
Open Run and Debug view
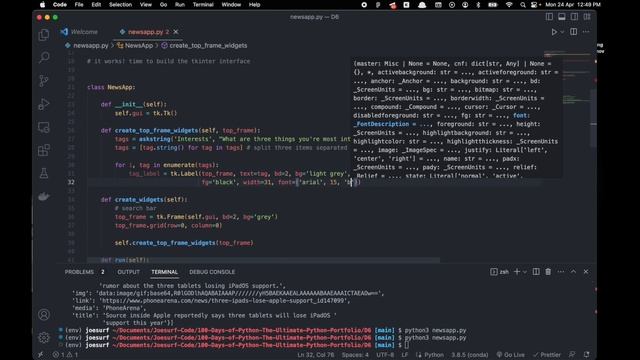pos(44,104)
